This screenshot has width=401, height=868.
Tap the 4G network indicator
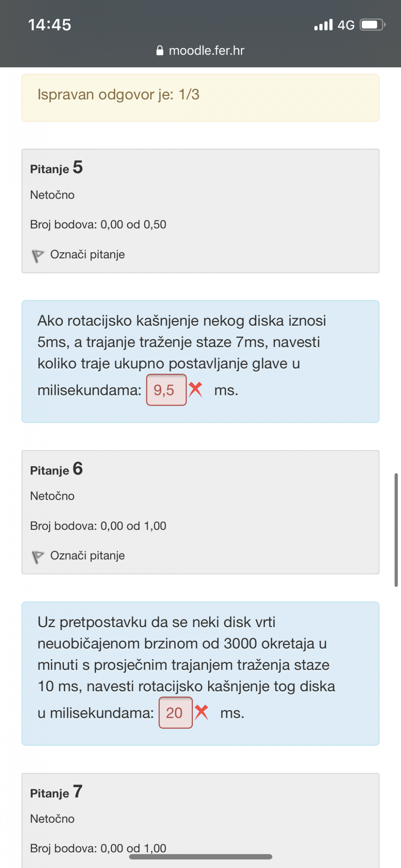point(346,25)
